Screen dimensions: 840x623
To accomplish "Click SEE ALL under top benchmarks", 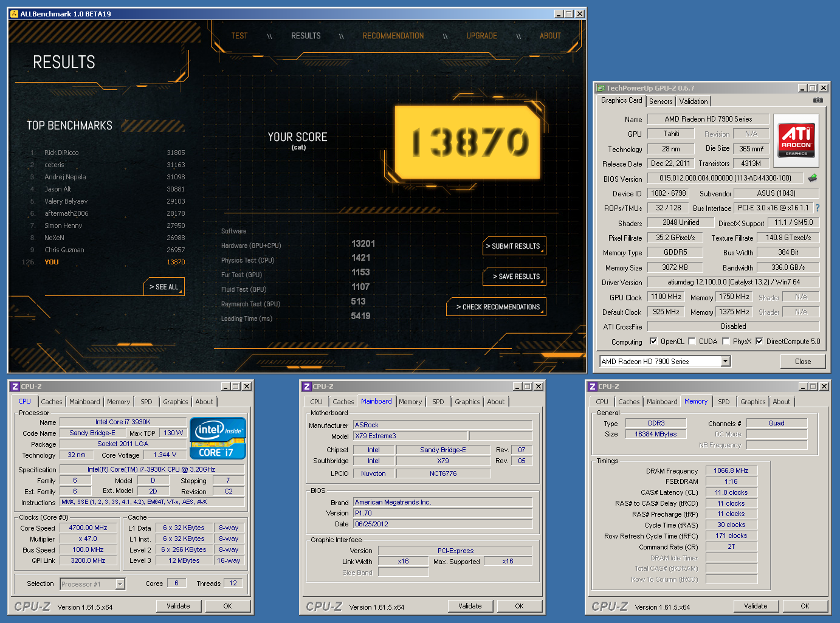I will coord(164,287).
